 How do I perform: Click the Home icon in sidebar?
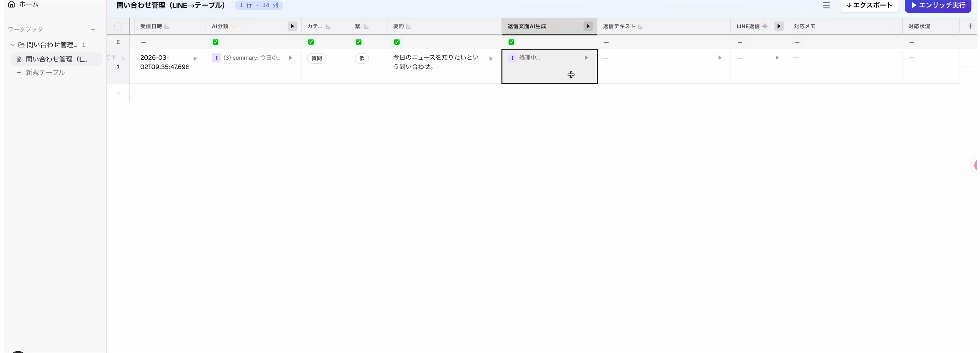point(11,4)
